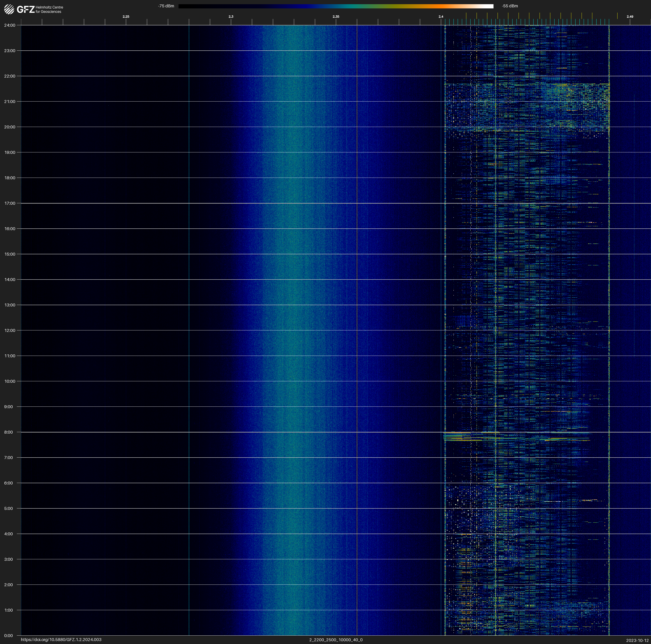Click the 20:00 time axis label

pyautogui.click(x=10, y=127)
